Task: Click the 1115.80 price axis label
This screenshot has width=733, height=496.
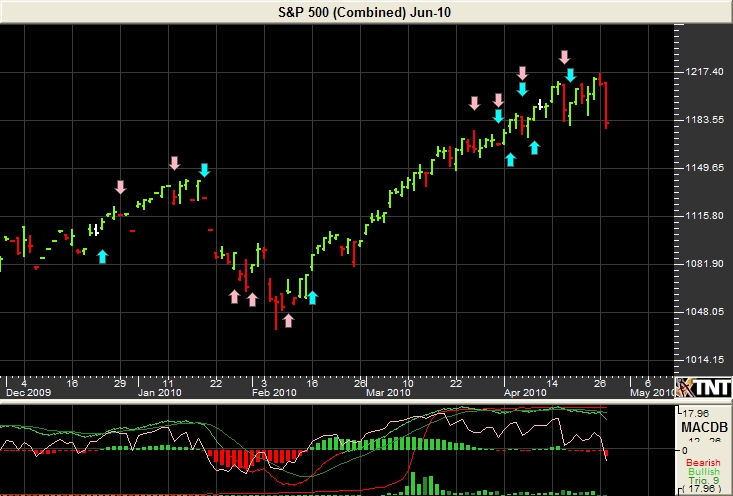Action: click(x=704, y=216)
